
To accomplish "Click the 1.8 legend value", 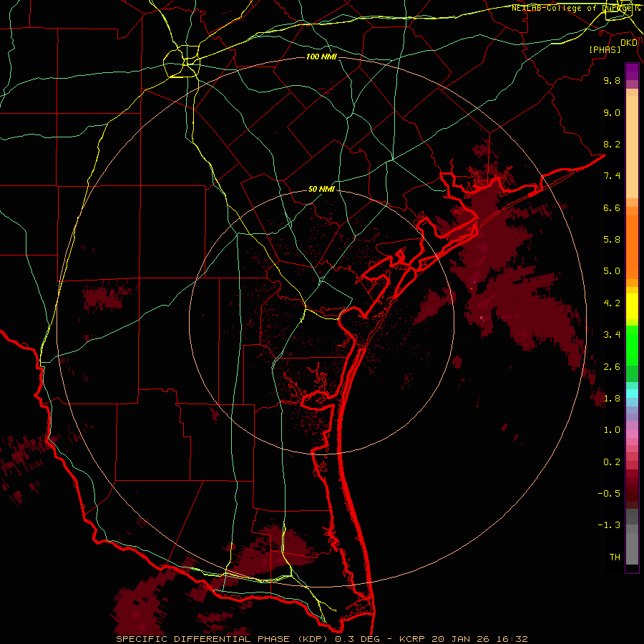I will coord(612,399).
